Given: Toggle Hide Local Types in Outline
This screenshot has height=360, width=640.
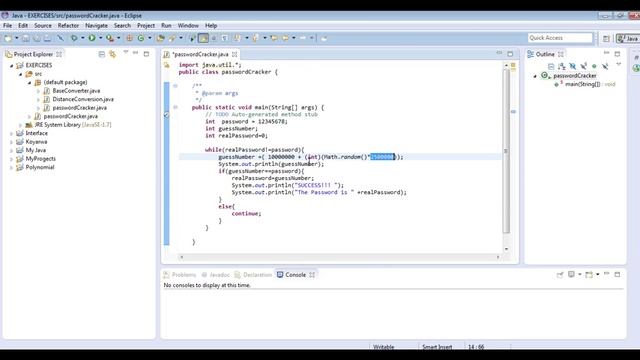Looking at the screenshot, I should point(605,66).
